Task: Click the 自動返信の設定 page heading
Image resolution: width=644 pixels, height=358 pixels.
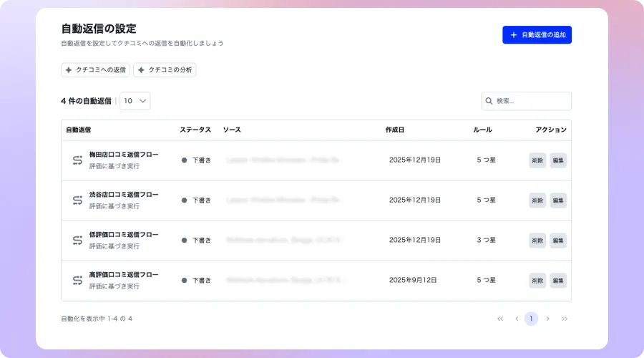Action: tap(99, 29)
